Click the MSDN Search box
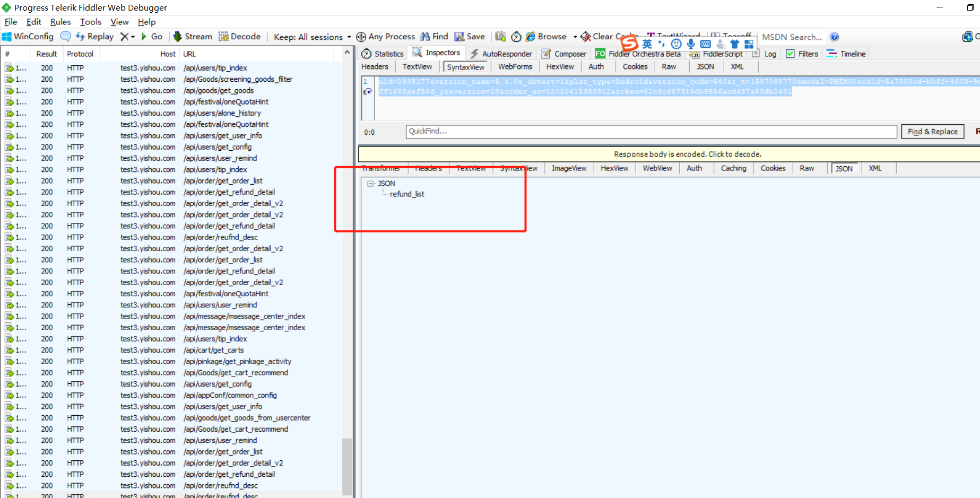 792,37
